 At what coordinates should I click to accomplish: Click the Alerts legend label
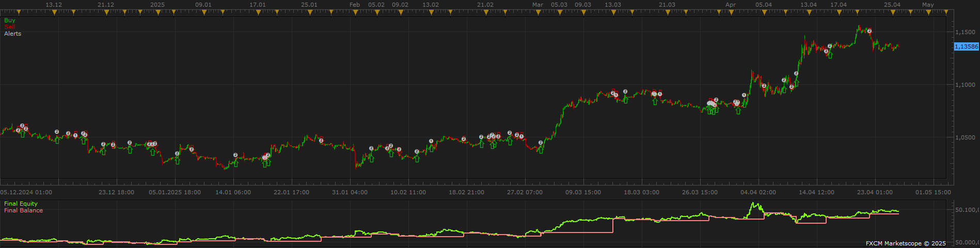[x=13, y=34]
